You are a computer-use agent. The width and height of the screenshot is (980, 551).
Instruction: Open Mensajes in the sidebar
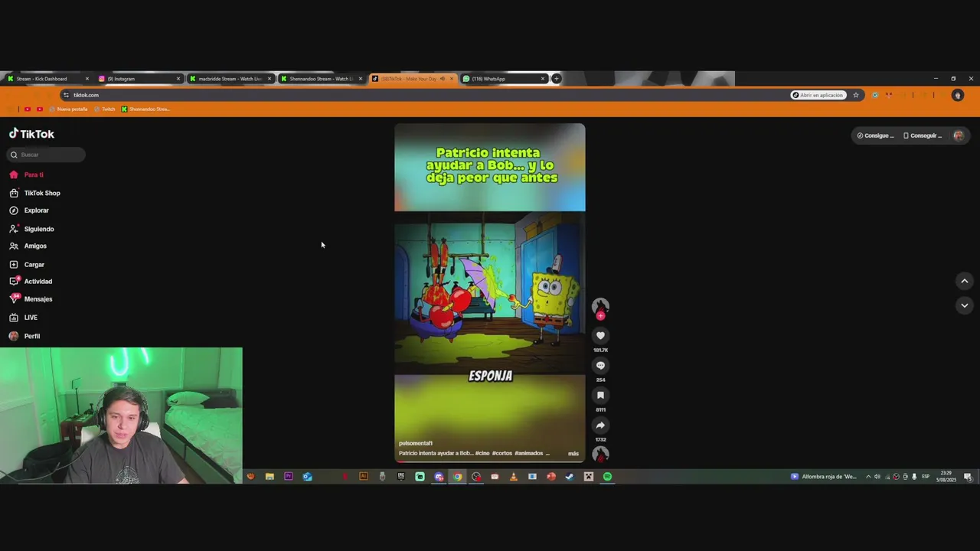tap(31, 299)
